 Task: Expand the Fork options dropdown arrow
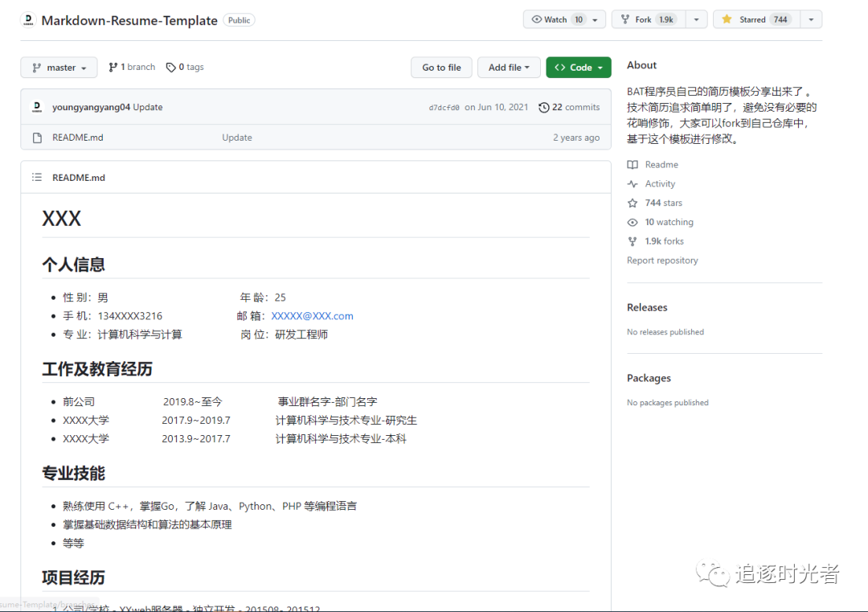[696, 19]
